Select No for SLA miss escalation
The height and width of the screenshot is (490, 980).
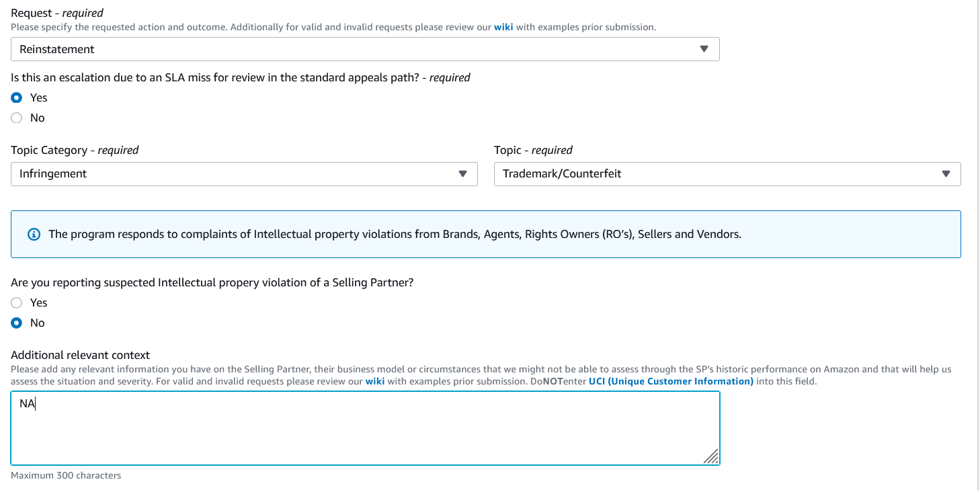[x=17, y=118]
